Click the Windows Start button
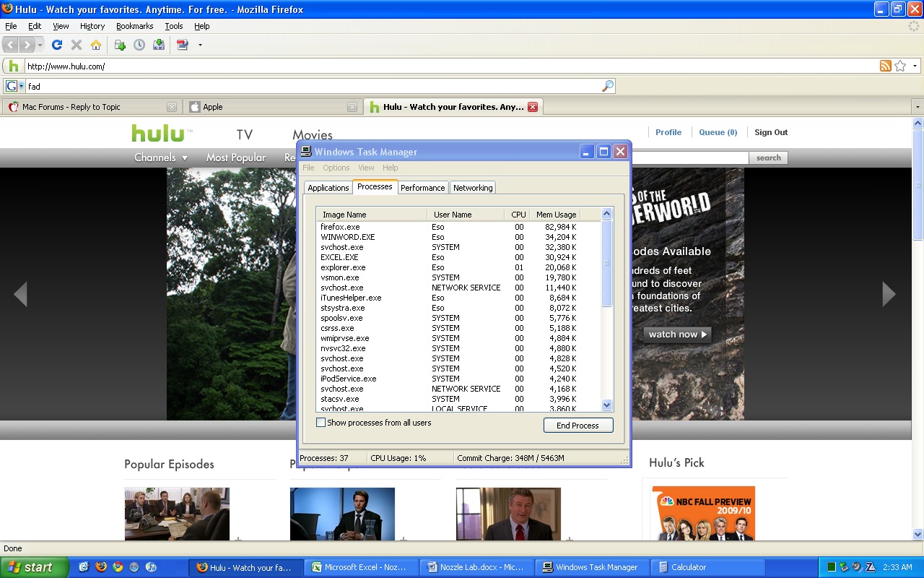 coord(34,567)
